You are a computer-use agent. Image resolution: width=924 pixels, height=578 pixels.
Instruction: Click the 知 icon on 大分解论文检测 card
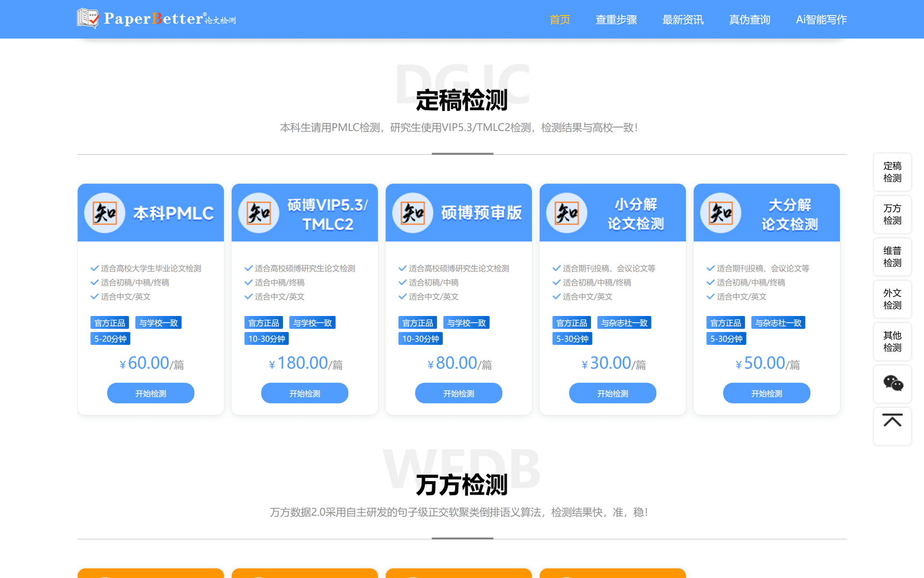(x=721, y=213)
